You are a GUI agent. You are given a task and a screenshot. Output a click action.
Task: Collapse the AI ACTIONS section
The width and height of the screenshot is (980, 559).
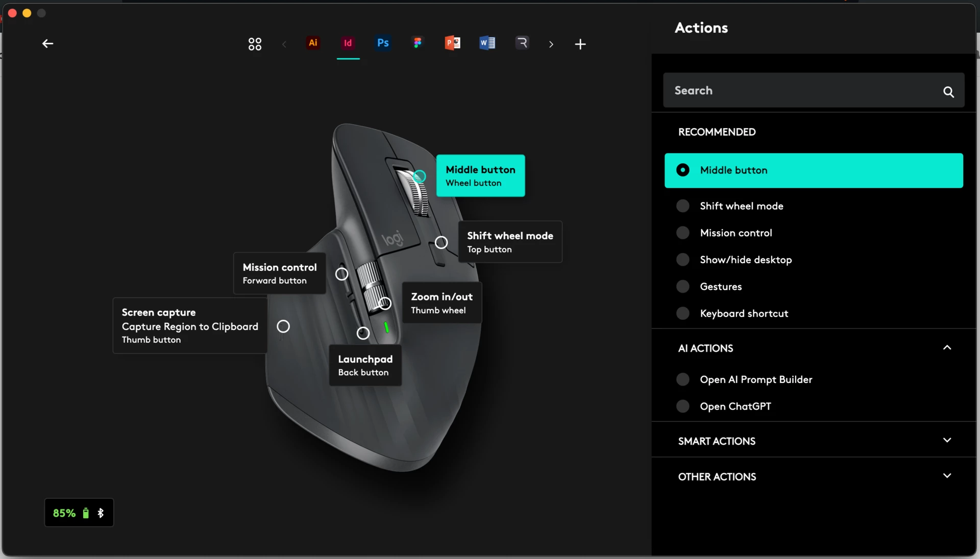pyautogui.click(x=947, y=348)
